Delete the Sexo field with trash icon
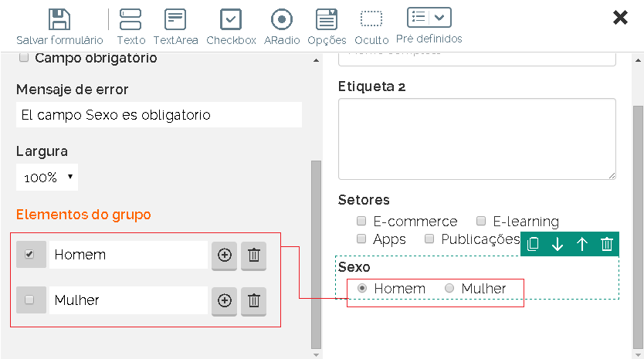The width and height of the screenshot is (644, 359). click(607, 244)
